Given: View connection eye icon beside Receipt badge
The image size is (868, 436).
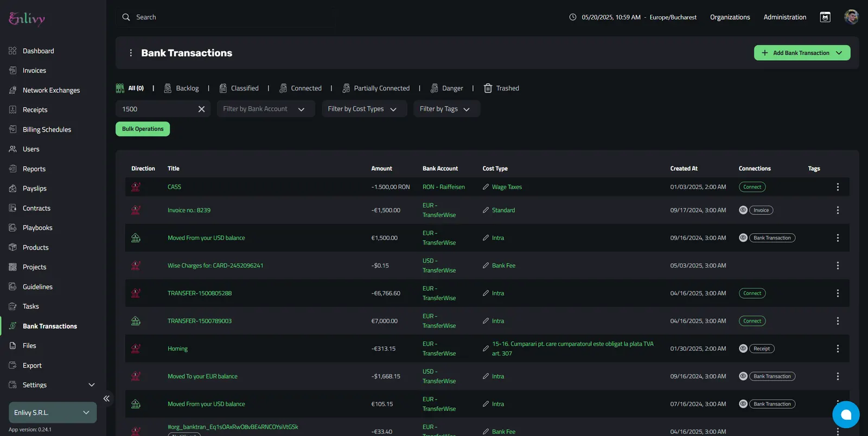Looking at the screenshot, I should pos(743,349).
